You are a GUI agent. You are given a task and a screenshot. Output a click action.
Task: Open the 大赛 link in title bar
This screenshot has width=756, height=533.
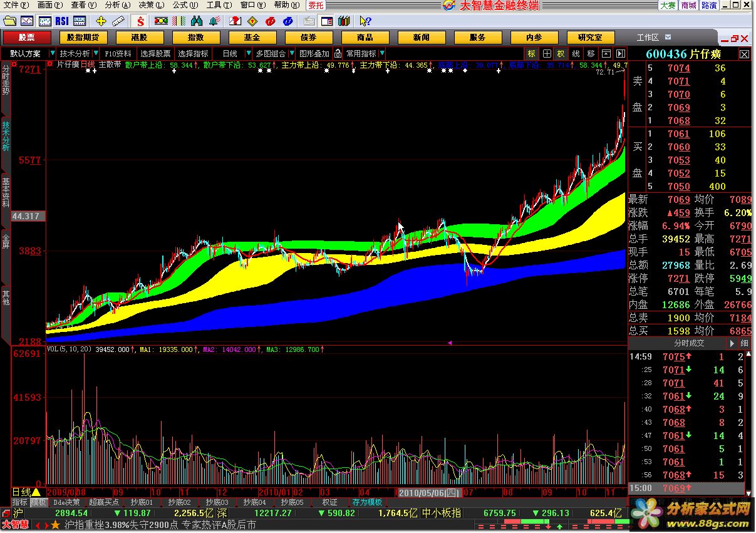click(668, 5)
